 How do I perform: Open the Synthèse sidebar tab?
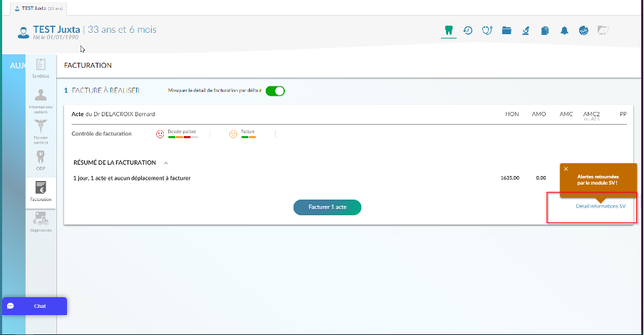point(41,68)
